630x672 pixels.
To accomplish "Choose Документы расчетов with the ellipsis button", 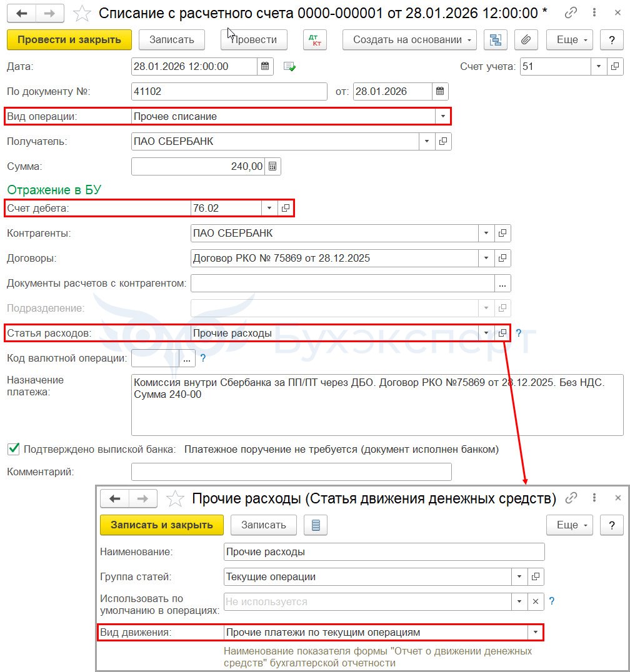I will click(x=502, y=284).
